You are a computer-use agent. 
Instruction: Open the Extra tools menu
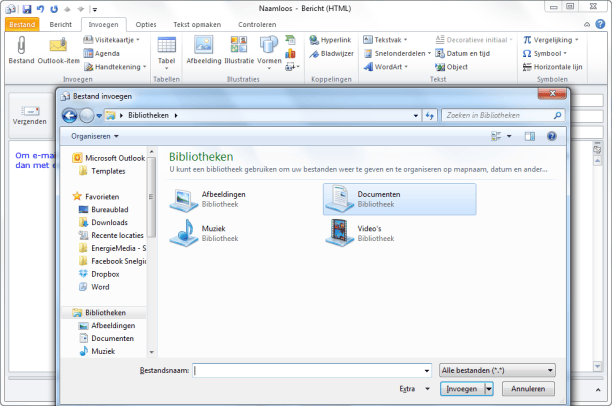click(x=414, y=389)
